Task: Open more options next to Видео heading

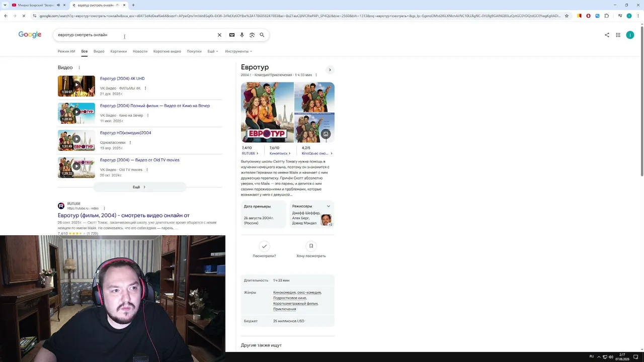Action: click(79, 67)
